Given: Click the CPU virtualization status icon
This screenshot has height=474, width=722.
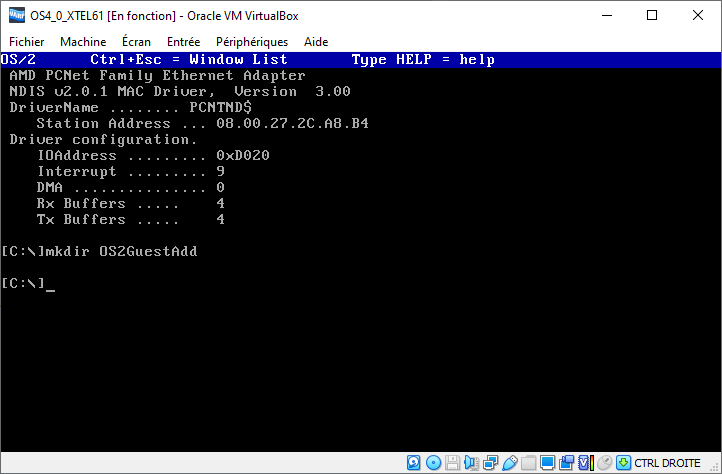Looking at the screenshot, I should [x=586, y=462].
